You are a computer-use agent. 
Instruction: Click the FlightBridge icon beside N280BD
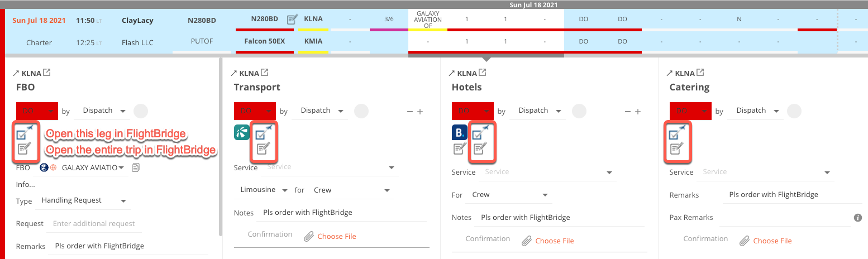[x=292, y=19]
